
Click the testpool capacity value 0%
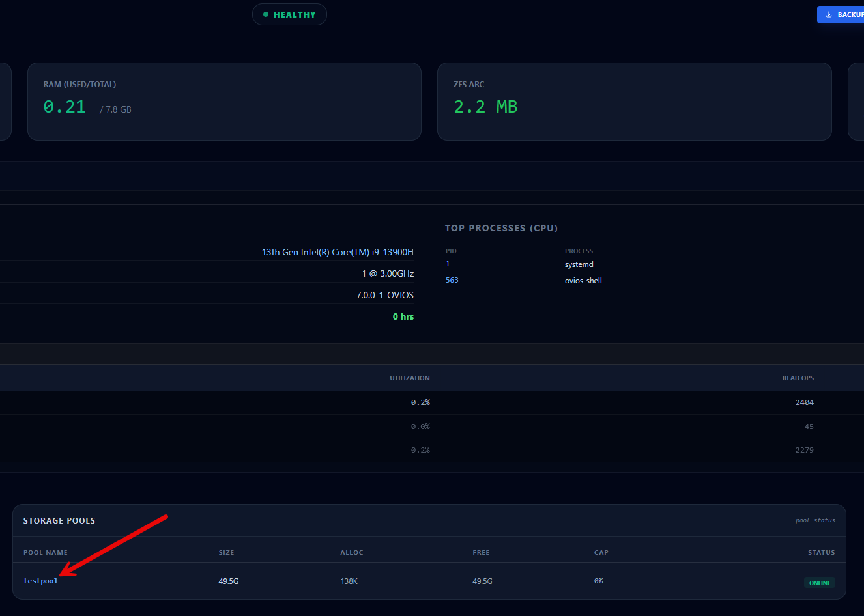[599, 581]
